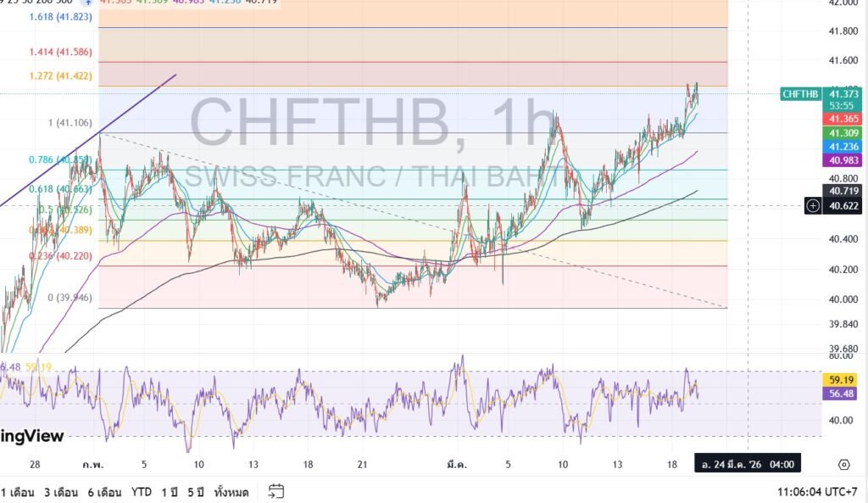The image size is (868, 503).
Task: Open the go-to-date calendar icon
Action: pyautogui.click(x=275, y=491)
